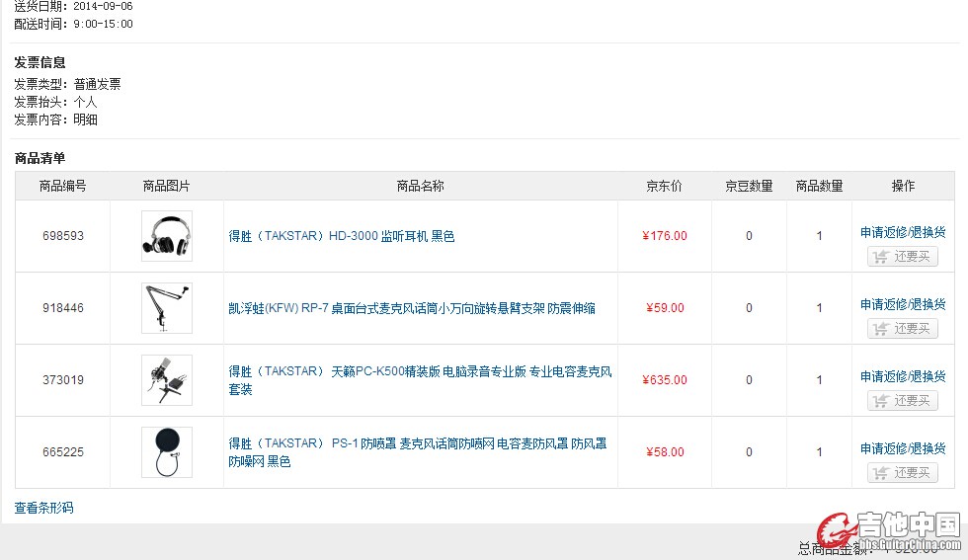Click the 配送时间 9:00-15:00 line
968x560 pixels.
[x=73, y=24]
